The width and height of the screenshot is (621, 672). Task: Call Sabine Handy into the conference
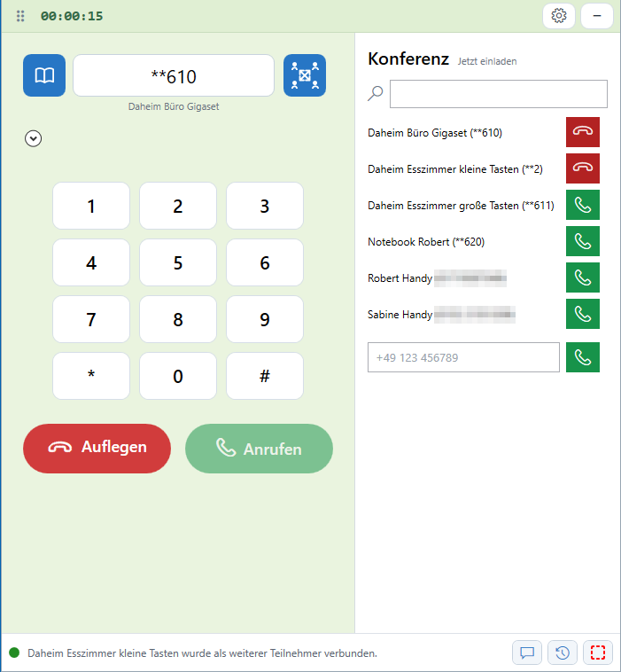(x=582, y=314)
